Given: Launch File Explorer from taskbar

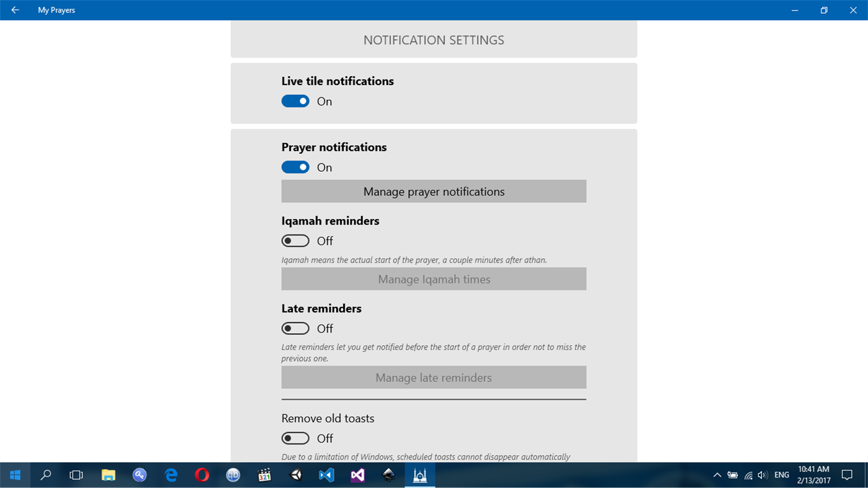Looking at the screenshot, I should coord(109,475).
